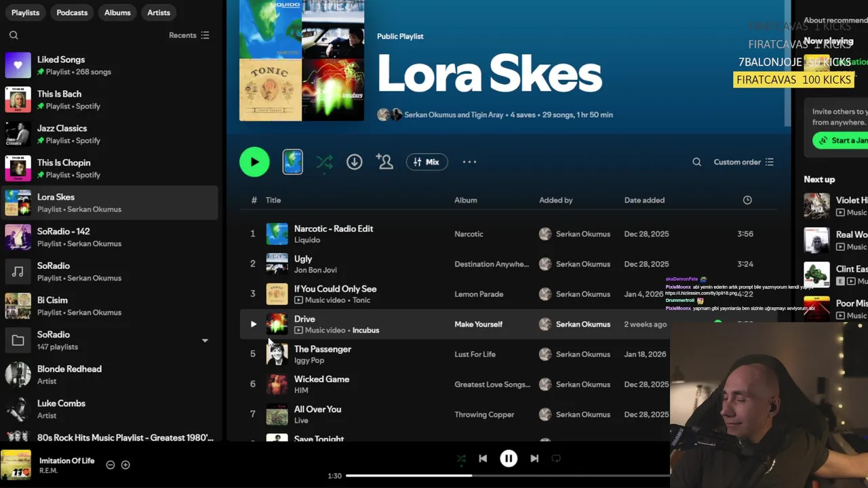This screenshot has width=868, height=488.
Task: Click the Start a Jam button
Action: pos(840,140)
